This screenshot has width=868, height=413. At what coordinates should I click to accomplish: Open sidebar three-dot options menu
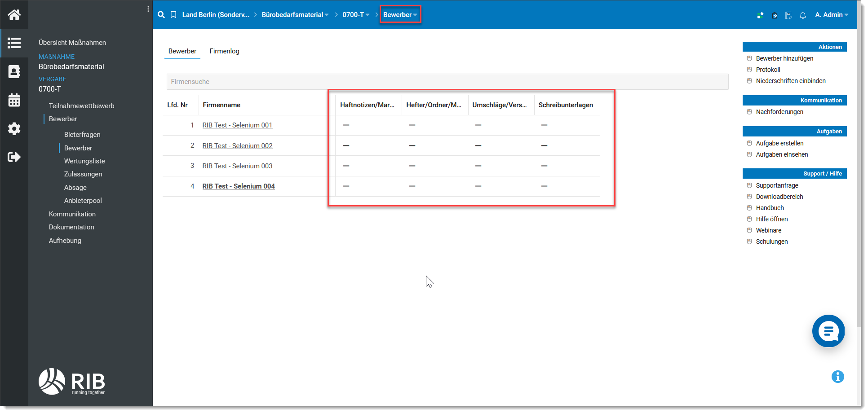[148, 9]
